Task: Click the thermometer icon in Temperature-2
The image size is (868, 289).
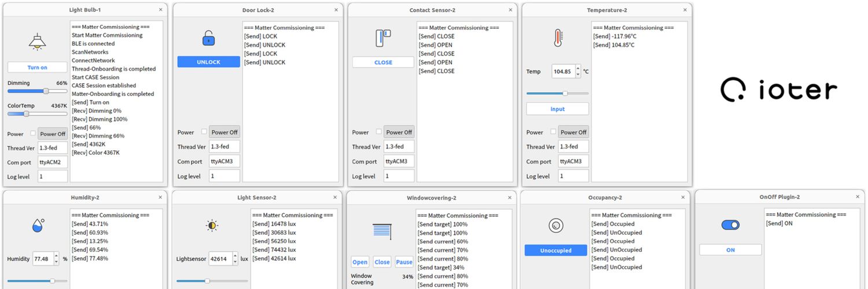Action: pyautogui.click(x=557, y=38)
